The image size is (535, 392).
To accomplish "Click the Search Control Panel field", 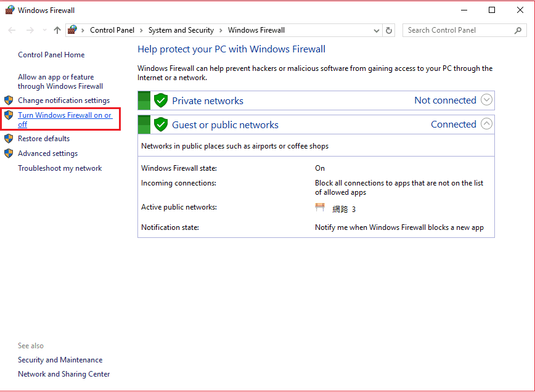I will click(x=464, y=30).
